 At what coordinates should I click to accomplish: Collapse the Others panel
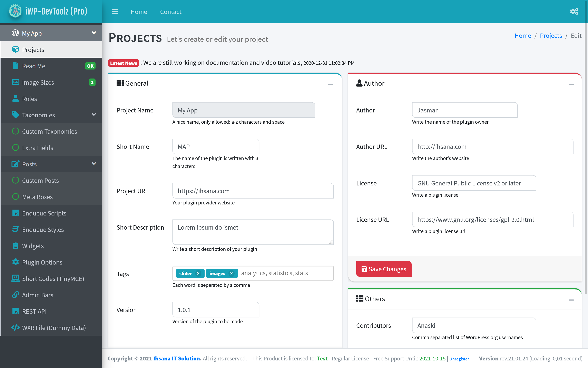(x=571, y=300)
